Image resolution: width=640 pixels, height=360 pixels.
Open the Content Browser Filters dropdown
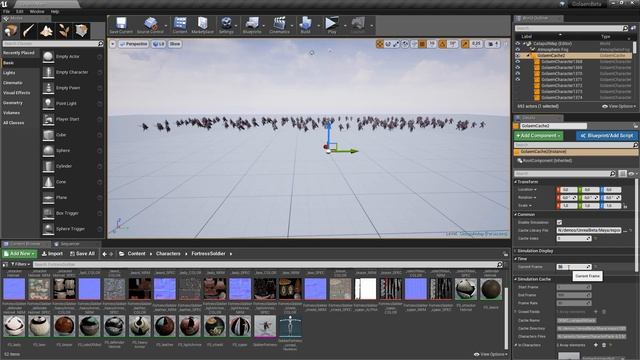(x=20, y=264)
